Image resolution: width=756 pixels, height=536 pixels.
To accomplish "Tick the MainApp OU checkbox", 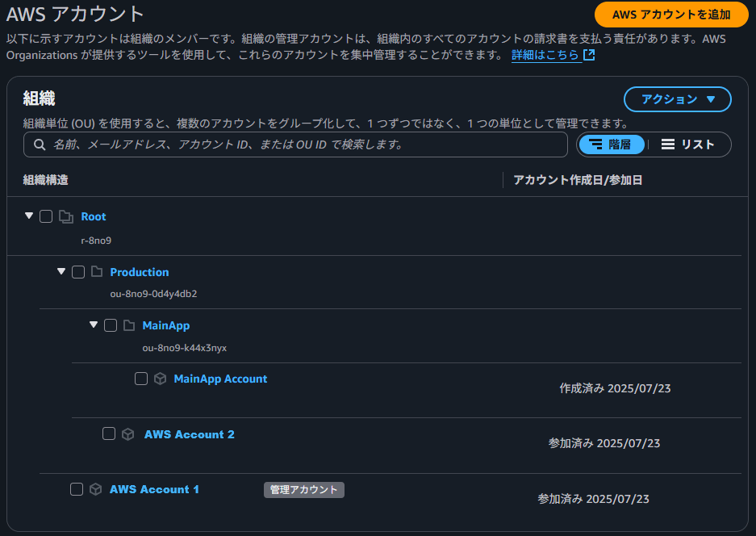I will tap(111, 325).
